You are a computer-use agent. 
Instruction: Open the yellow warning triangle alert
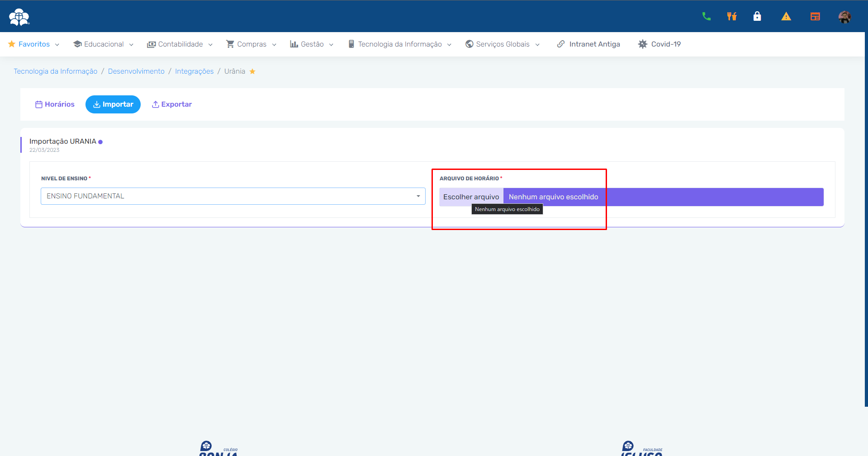786,17
